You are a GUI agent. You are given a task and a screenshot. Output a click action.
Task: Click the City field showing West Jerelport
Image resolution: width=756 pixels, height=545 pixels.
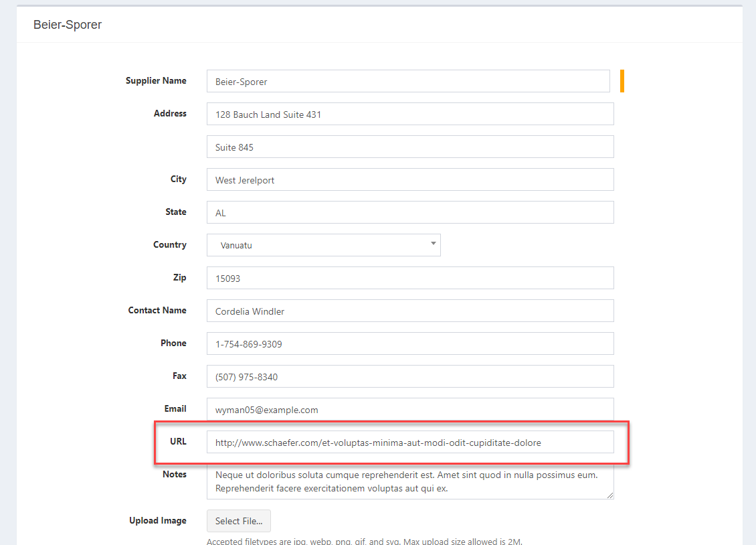[408, 179]
